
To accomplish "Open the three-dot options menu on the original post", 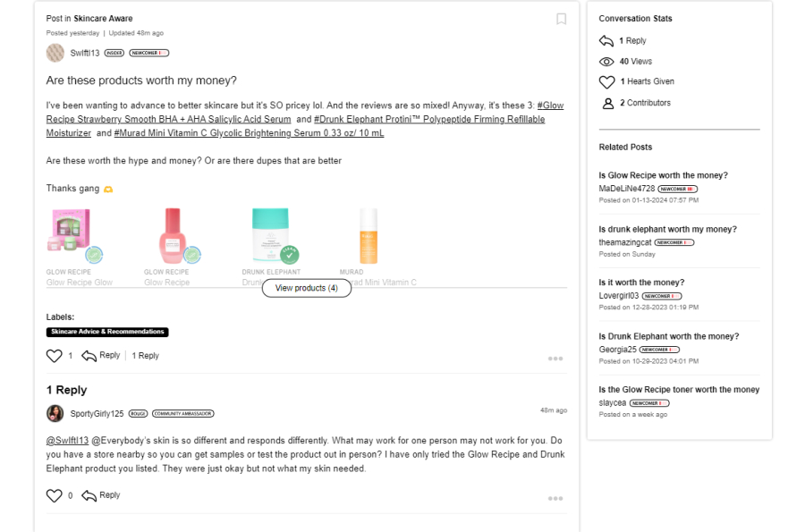I will pos(555,359).
